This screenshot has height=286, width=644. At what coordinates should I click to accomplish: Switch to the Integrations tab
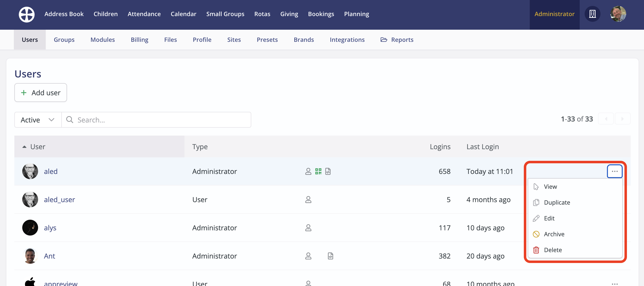pyautogui.click(x=347, y=40)
